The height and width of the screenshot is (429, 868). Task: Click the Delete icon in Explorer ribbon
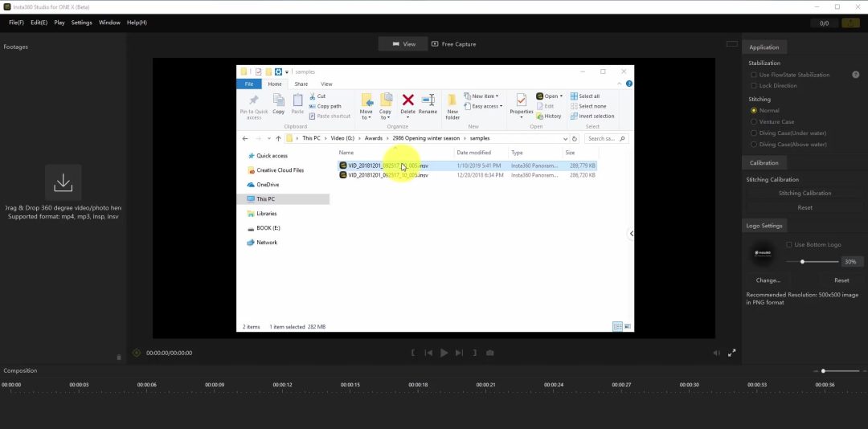(407, 104)
